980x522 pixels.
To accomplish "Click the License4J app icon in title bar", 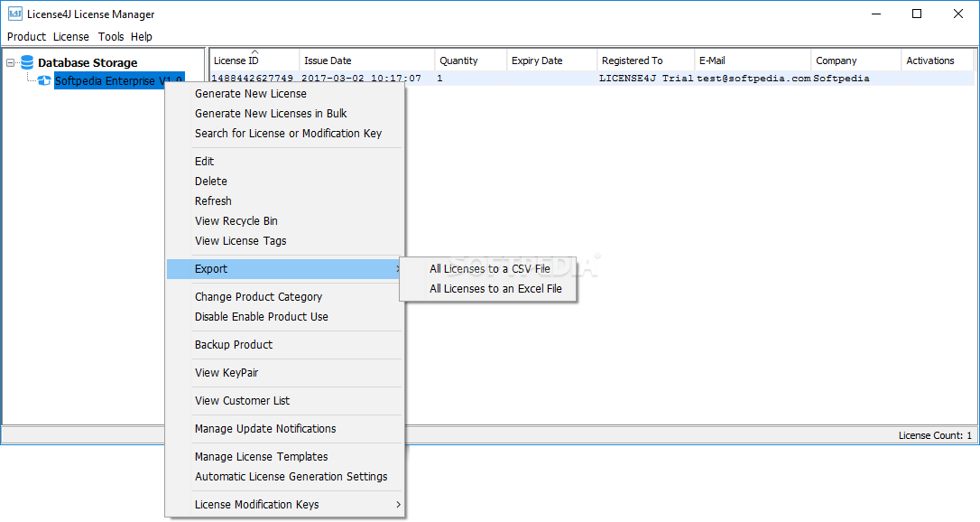I will tap(15, 14).
